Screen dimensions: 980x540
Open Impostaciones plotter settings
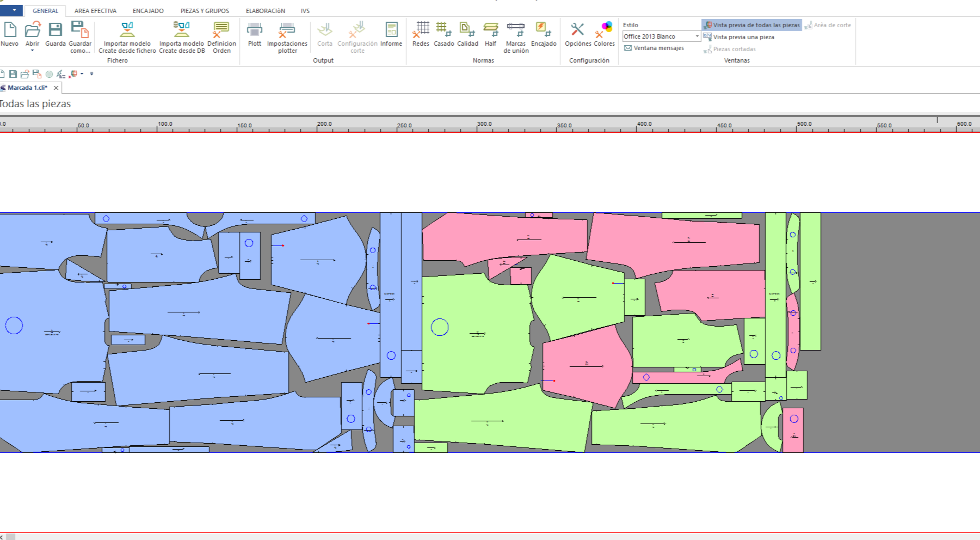(x=287, y=30)
